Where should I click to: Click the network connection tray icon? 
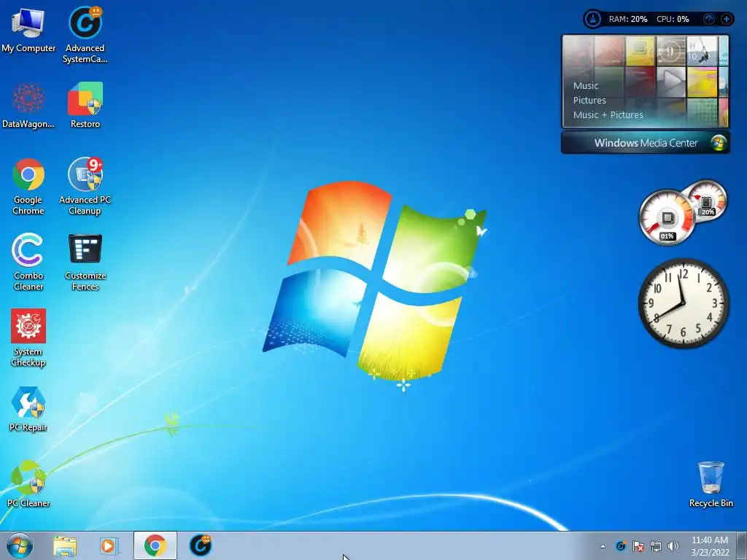tap(656, 546)
